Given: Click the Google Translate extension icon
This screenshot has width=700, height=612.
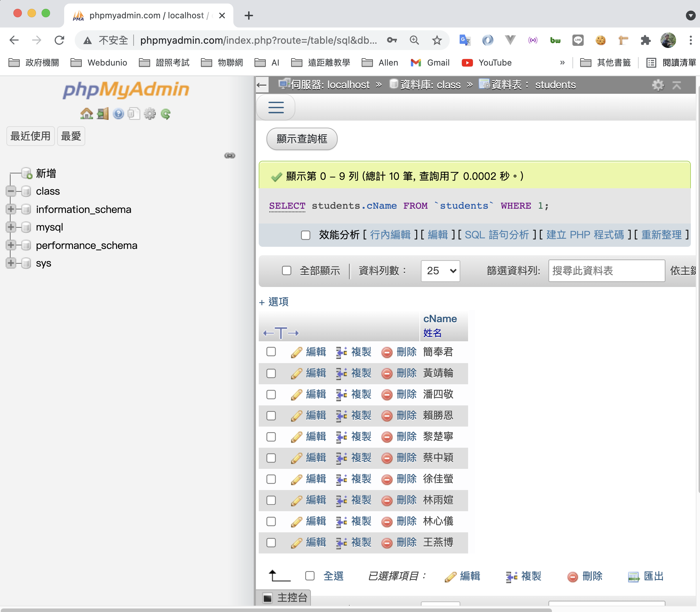Looking at the screenshot, I should click(x=465, y=40).
